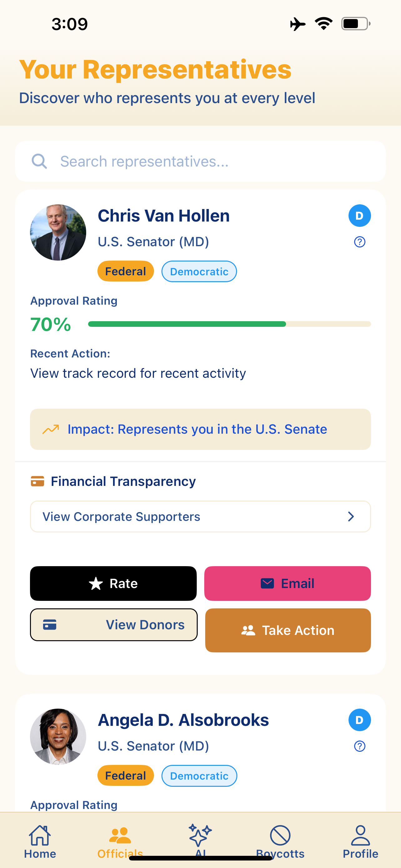Image resolution: width=401 pixels, height=868 pixels.
Task: Tap Chris Van Hollen's D party badge
Action: tap(359, 216)
